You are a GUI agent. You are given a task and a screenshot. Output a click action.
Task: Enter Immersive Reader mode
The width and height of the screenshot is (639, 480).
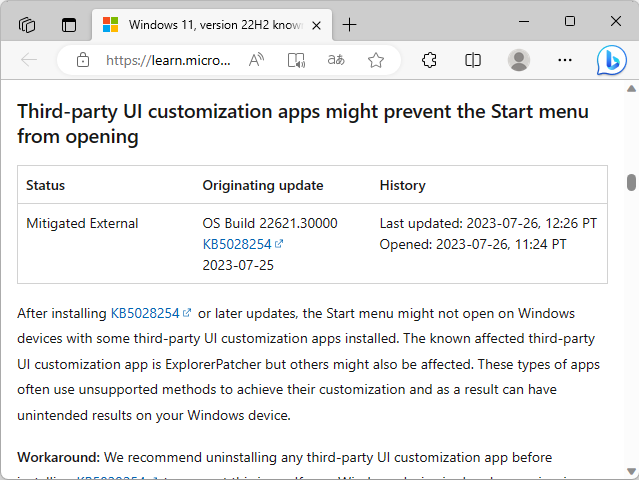click(x=296, y=60)
